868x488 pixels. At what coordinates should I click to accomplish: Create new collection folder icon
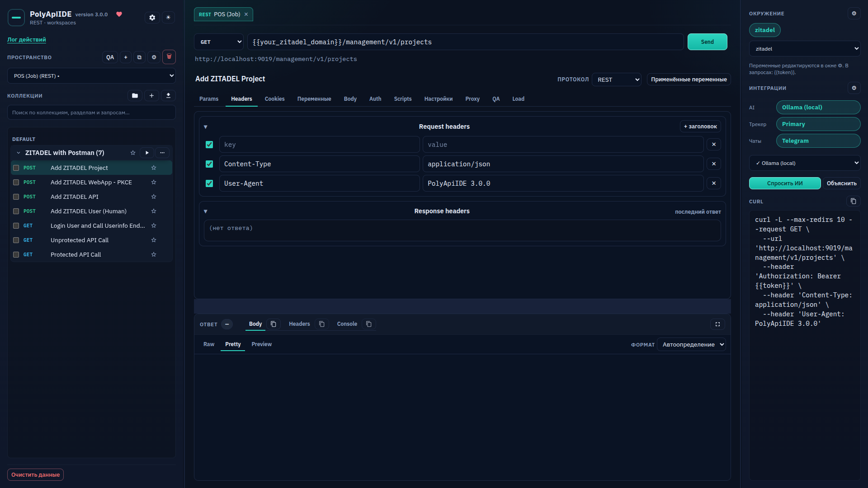(135, 96)
